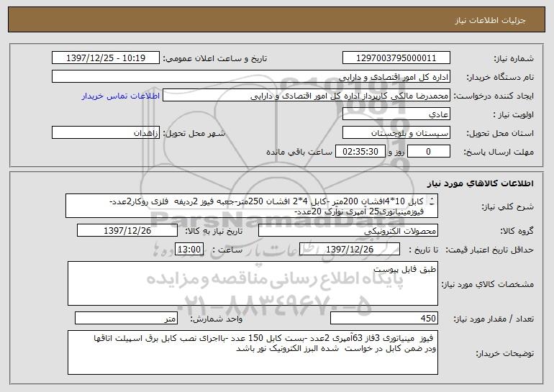The image size is (554, 392).
Task: Open the اطلاعات تماس خریدار link
Action: (x=121, y=96)
